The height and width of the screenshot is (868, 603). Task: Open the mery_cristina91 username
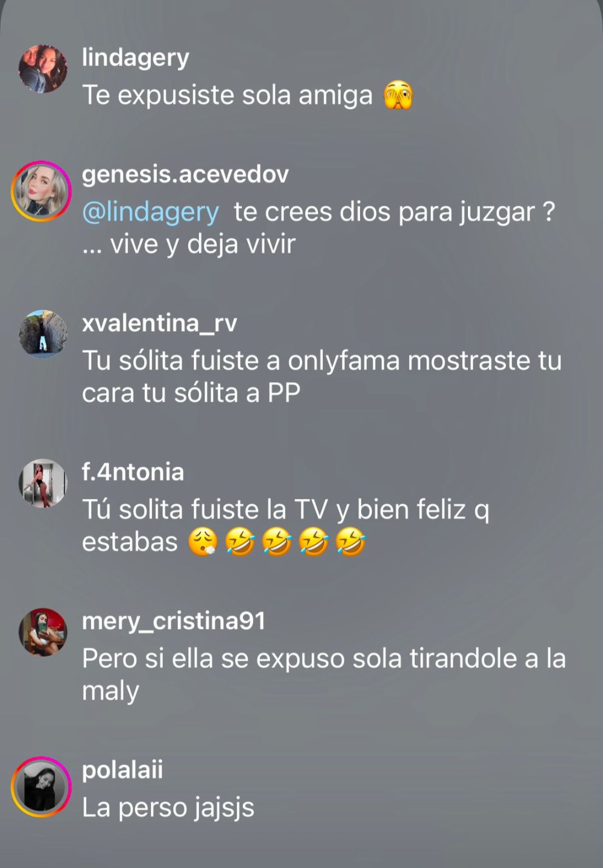click(x=174, y=621)
